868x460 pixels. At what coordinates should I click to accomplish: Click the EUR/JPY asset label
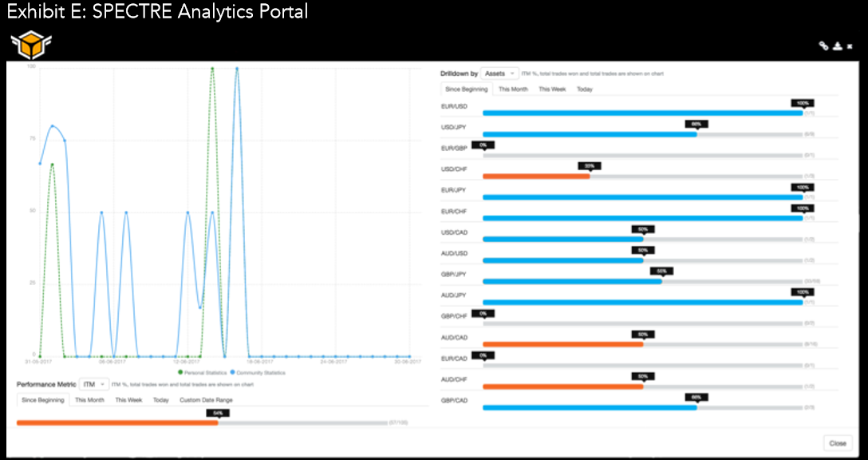point(453,190)
